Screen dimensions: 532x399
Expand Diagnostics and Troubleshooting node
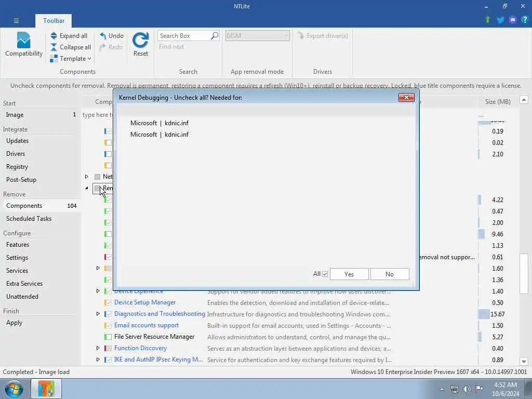click(x=98, y=314)
